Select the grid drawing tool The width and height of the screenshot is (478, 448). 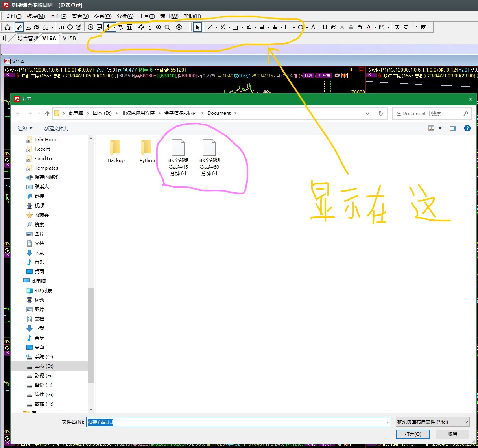275,27
